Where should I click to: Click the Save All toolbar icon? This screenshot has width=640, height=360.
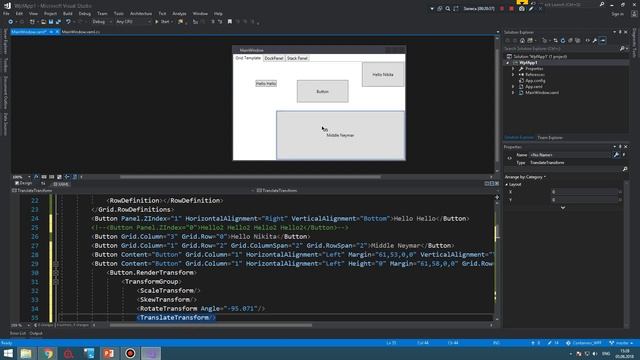58,22
